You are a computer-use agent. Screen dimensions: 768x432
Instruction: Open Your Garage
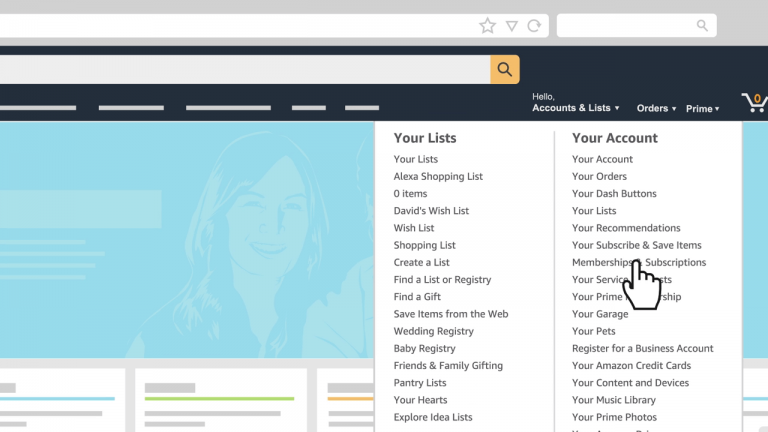tap(600, 314)
